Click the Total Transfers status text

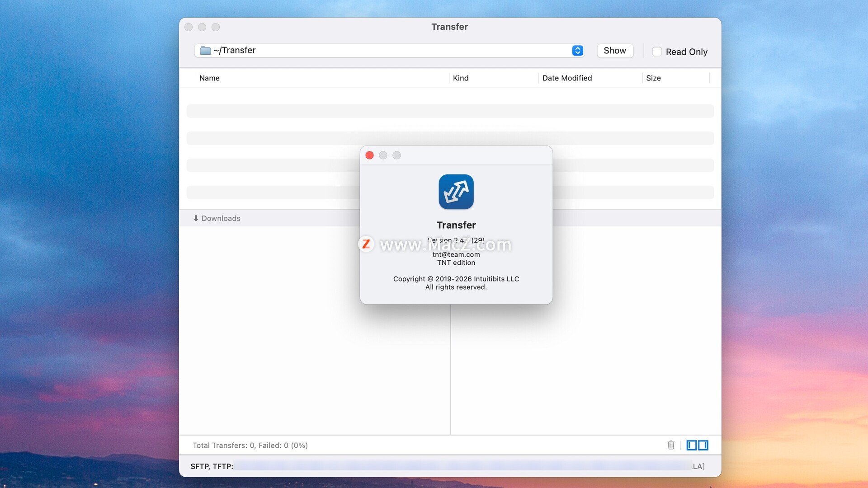pyautogui.click(x=250, y=446)
